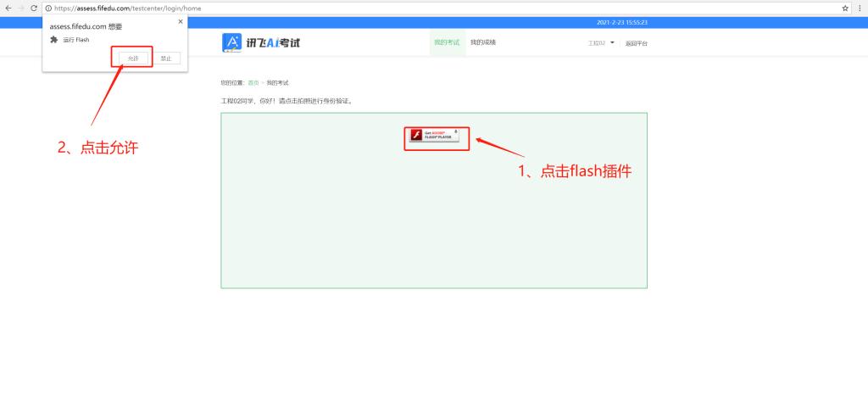Click the browser back arrow
Image resolution: width=868 pixels, height=396 pixels.
pyautogui.click(x=8, y=8)
